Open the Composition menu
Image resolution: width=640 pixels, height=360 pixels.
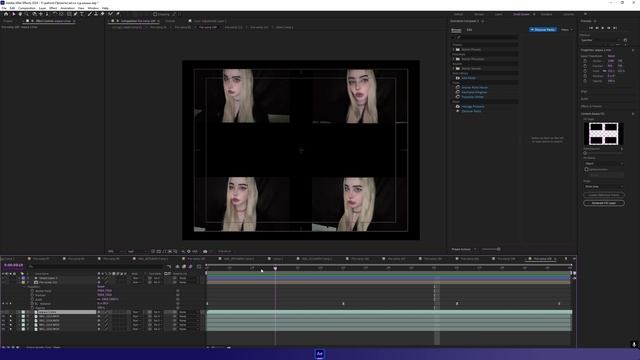pyautogui.click(x=27, y=8)
